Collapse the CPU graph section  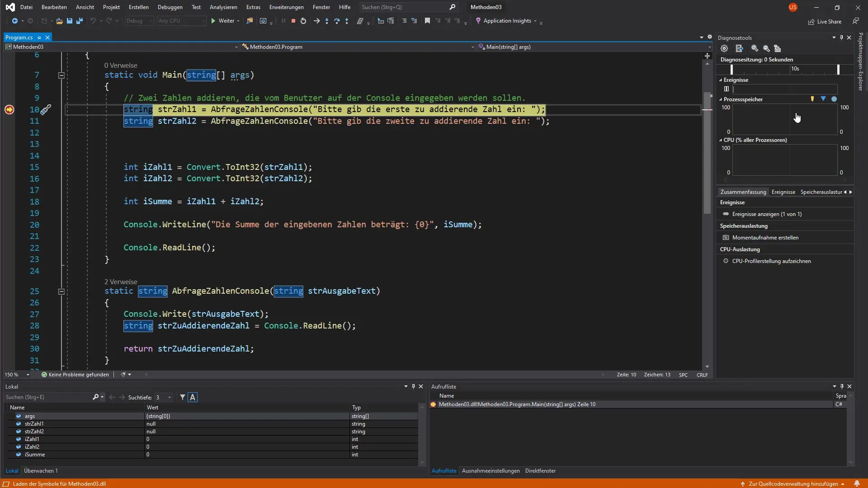pyautogui.click(x=721, y=140)
